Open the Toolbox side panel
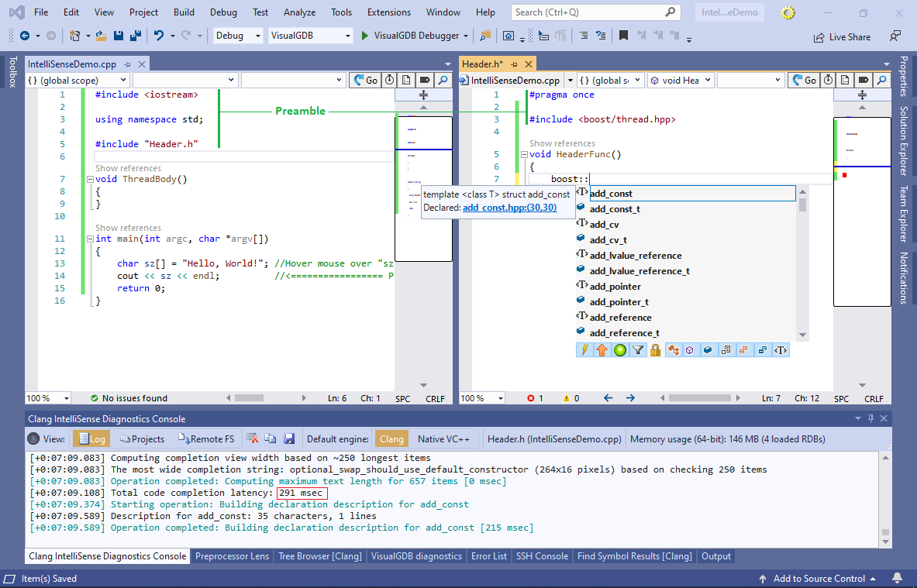 click(x=12, y=72)
